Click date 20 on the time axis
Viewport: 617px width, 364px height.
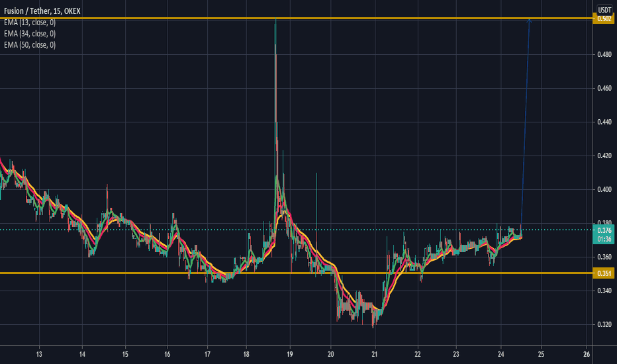coord(330,354)
